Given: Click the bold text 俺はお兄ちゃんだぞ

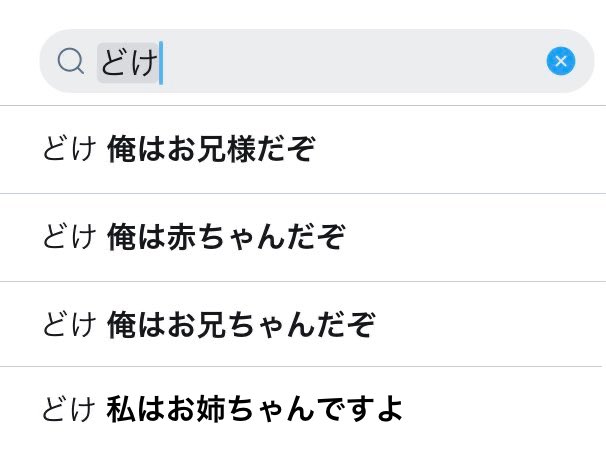Looking at the screenshot, I should (241, 324).
